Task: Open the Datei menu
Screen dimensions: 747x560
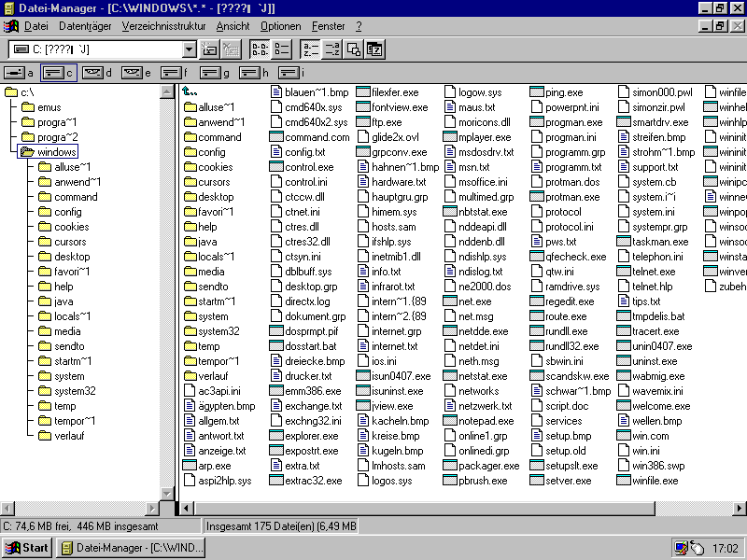Action: point(36,26)
